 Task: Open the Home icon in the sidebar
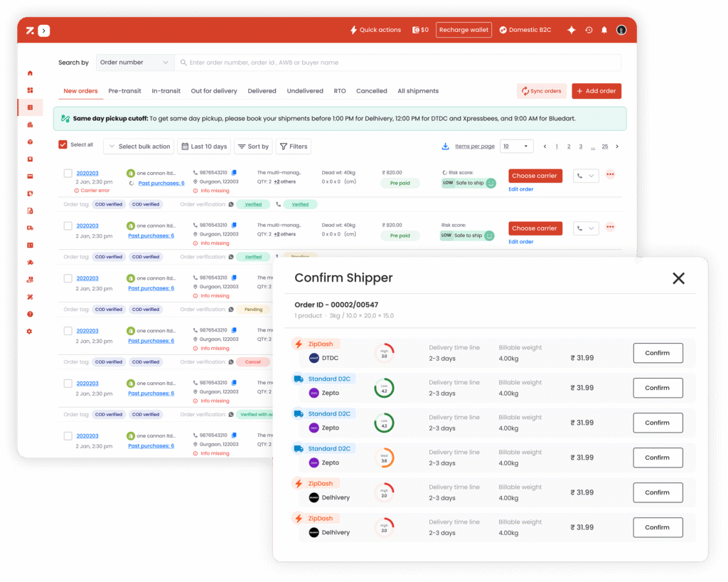coord(30,73)
